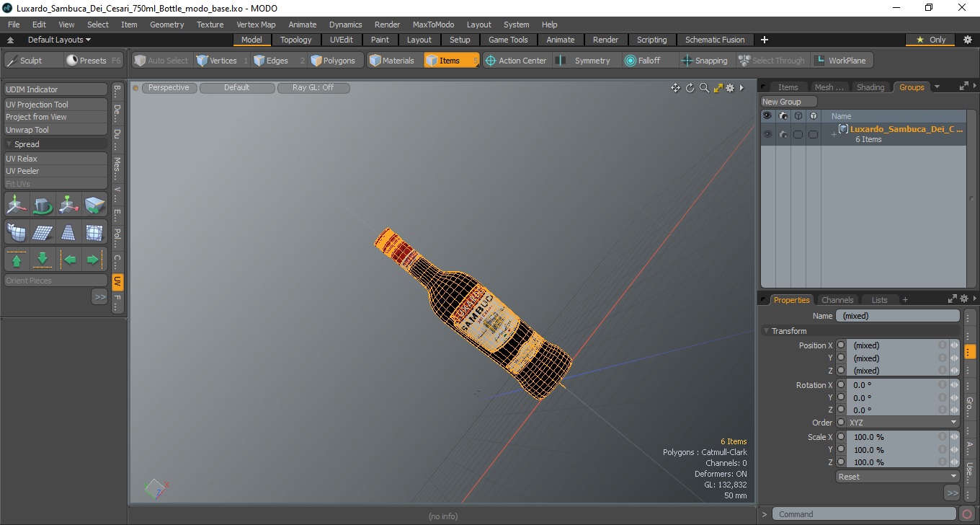
Task: Open the Presets browser
Action: click(94, 61)
